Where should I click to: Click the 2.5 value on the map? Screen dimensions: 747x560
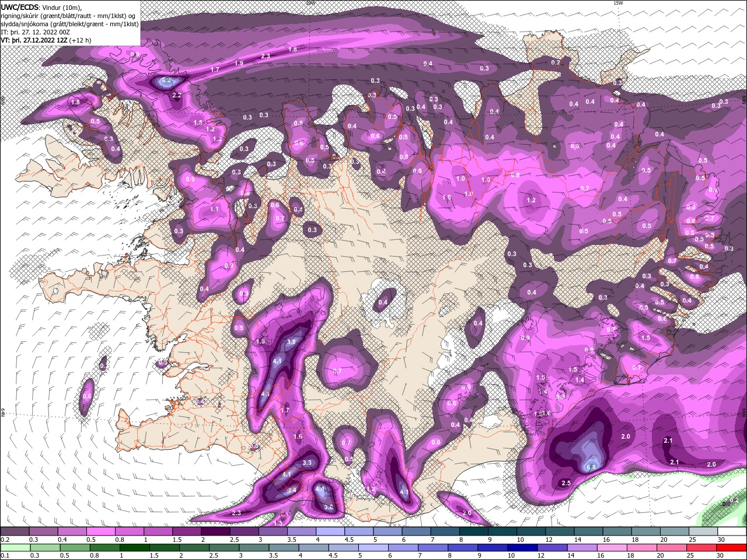[x=566, y=483]
